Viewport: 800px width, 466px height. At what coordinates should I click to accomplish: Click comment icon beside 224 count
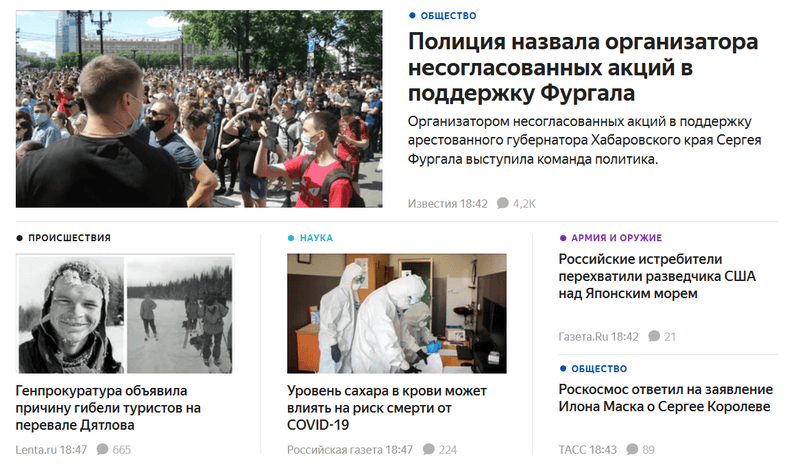(429, 449)
